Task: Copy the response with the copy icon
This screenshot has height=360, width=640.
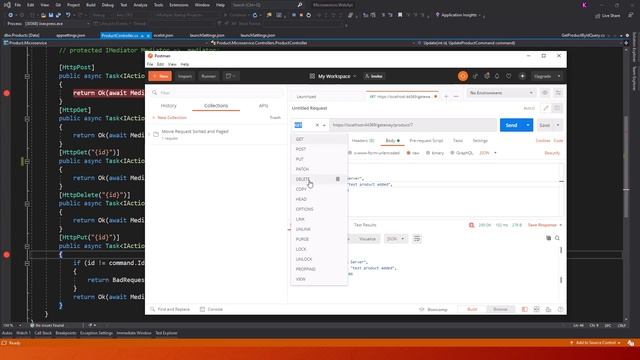Action: [x=548, y=238]
